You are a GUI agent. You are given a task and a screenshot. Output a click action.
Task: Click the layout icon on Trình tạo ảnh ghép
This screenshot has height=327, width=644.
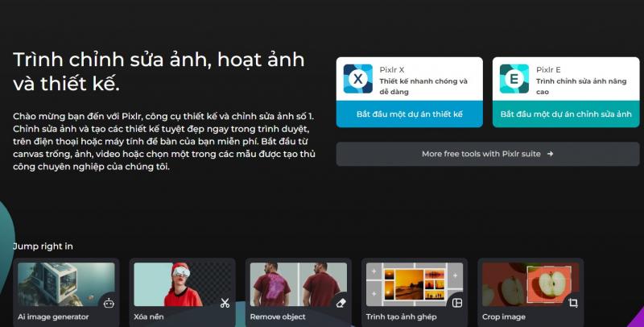coord(457,303)
